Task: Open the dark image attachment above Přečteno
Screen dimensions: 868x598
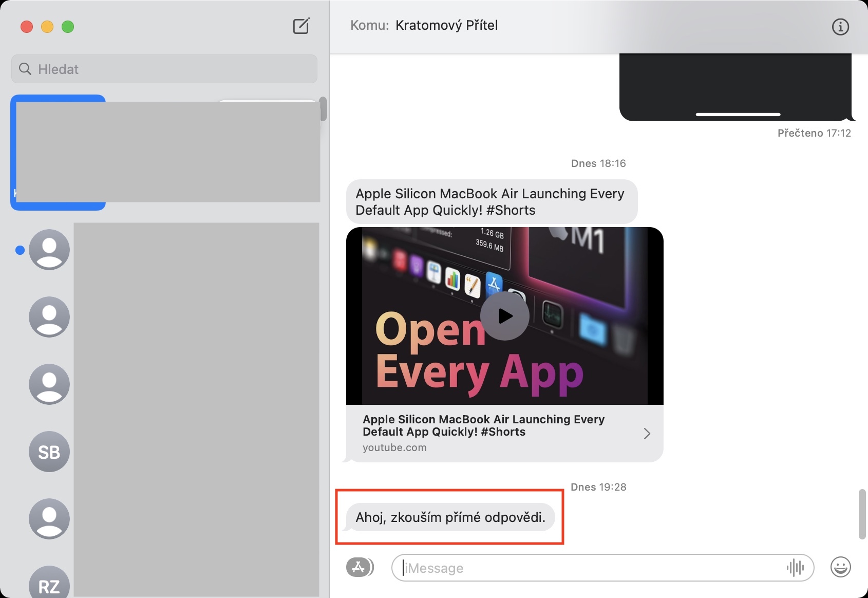Action: point(735,87)
